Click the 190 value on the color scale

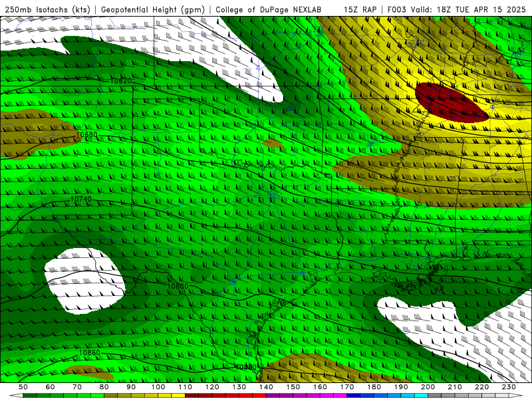point(402,387)
